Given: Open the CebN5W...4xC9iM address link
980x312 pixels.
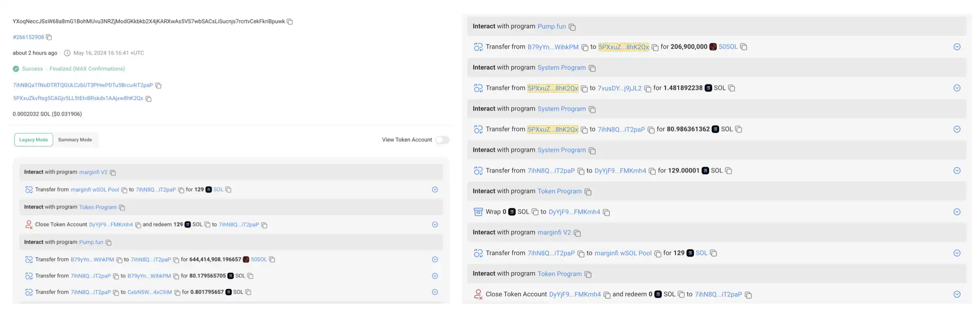Looking at the screenshot, I should point(149,292).
